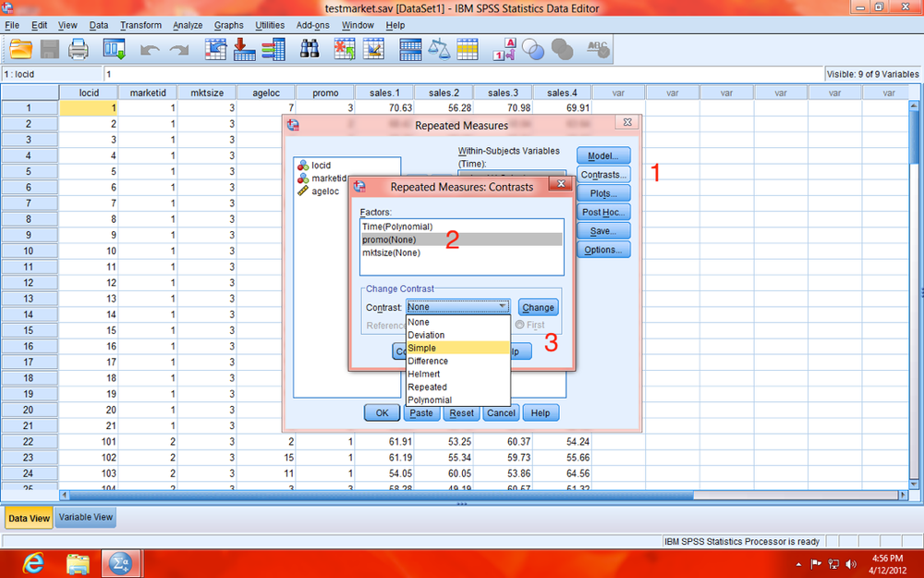The width and height of the screenshot is (924, 578).
Task: Click the Find binoculars icon
Action: tap(310, 49)
